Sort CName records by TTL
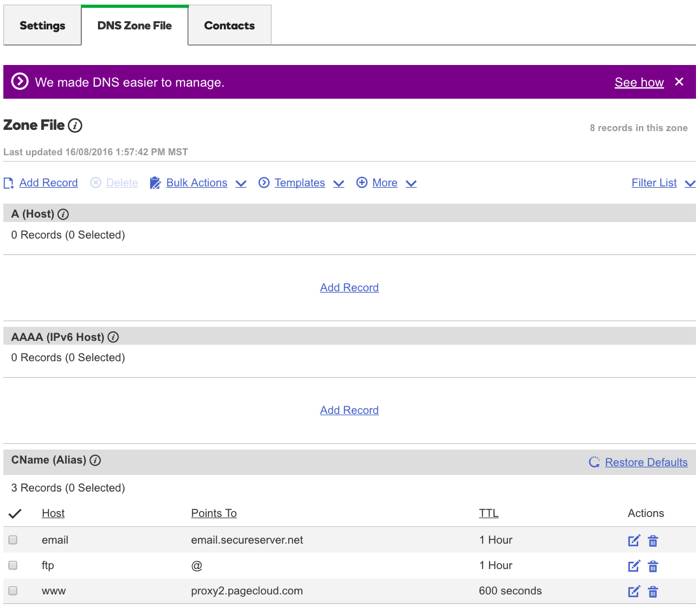 [x=488, y=513]
